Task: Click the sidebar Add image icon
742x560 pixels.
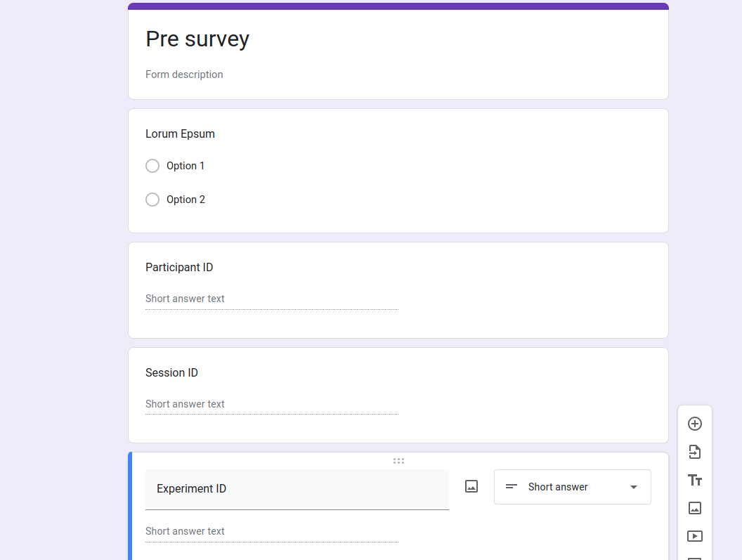Action: [695, 508]
